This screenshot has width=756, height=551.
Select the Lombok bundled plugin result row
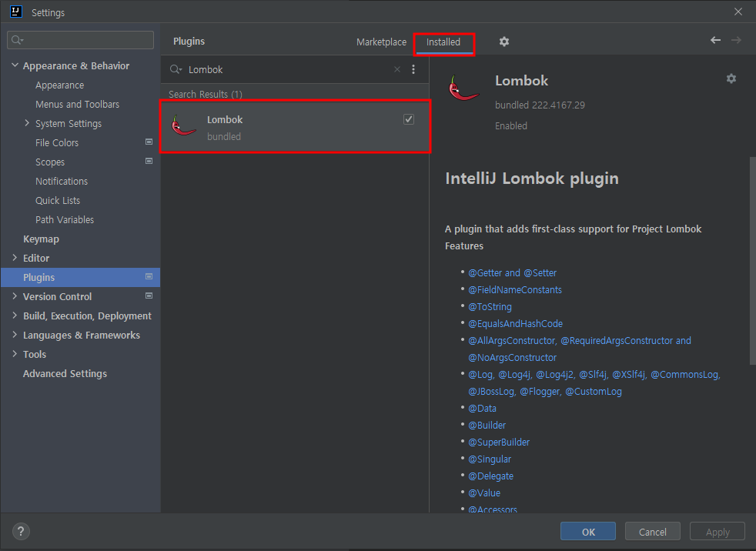(x=295, y=127)
